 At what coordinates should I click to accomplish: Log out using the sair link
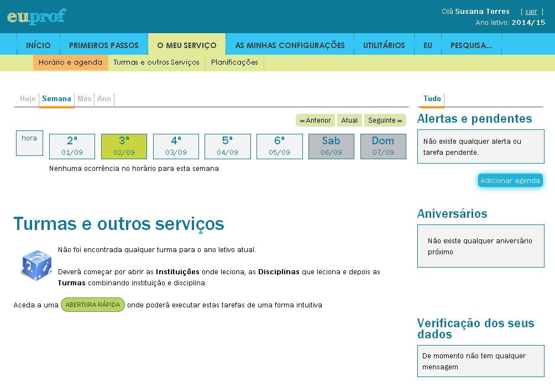point(531,12)
